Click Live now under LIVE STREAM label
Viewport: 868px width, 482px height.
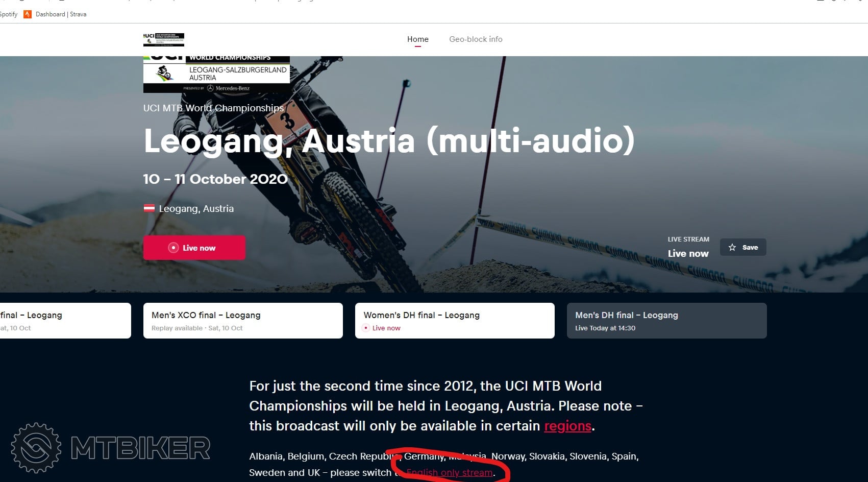click(688, 254)
